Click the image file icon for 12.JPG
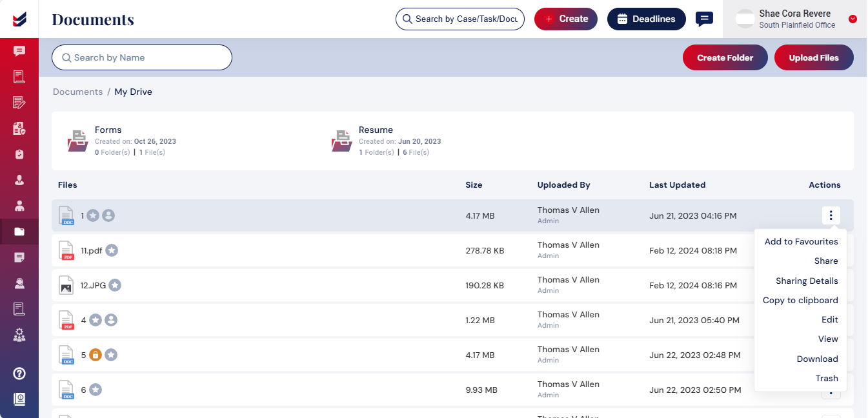This screenshot has width=868, height=418. [x=66, y=285]
